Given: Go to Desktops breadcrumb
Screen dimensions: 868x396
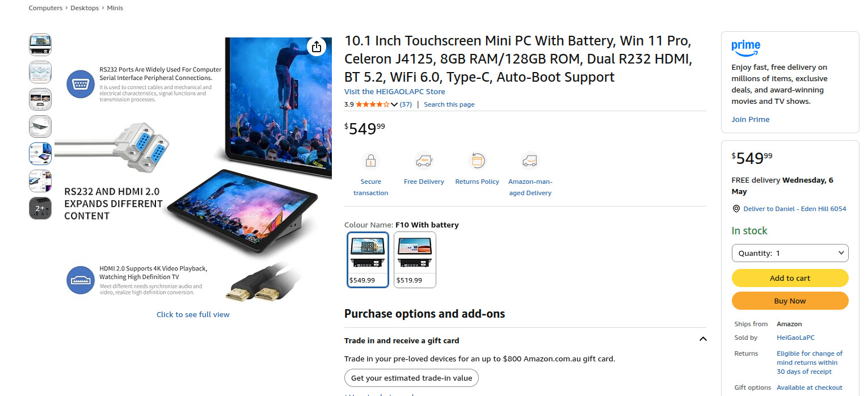Looking at the screenshot, I should point(85,8).
